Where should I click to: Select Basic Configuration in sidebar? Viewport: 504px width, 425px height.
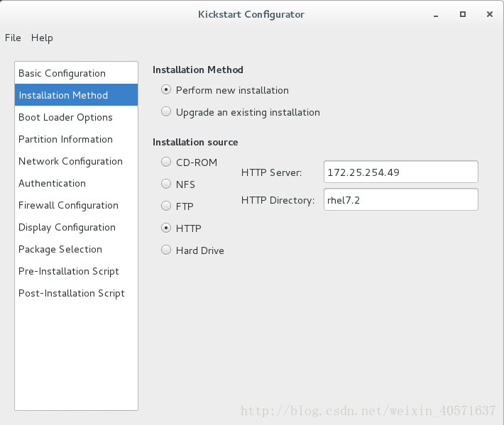tap(76, 73)
